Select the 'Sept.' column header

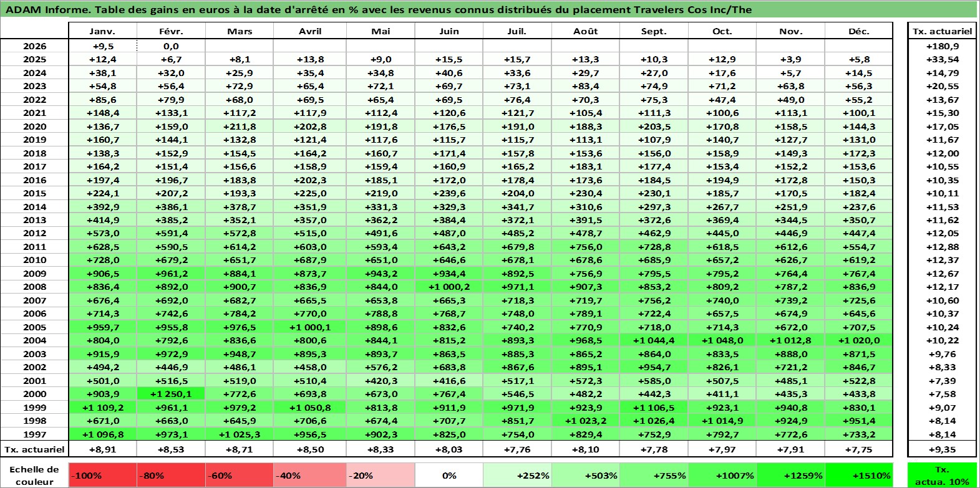654,31
